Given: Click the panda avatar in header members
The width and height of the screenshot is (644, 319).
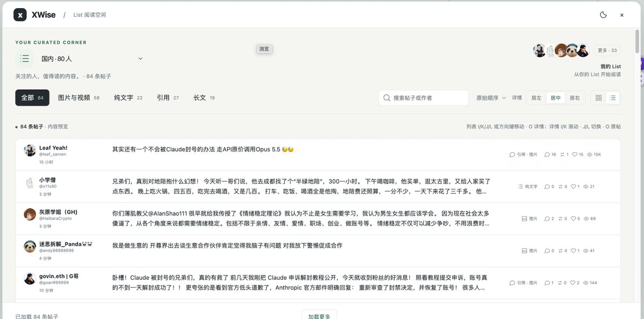Looking at the screenshot, I should pos(572,51).
